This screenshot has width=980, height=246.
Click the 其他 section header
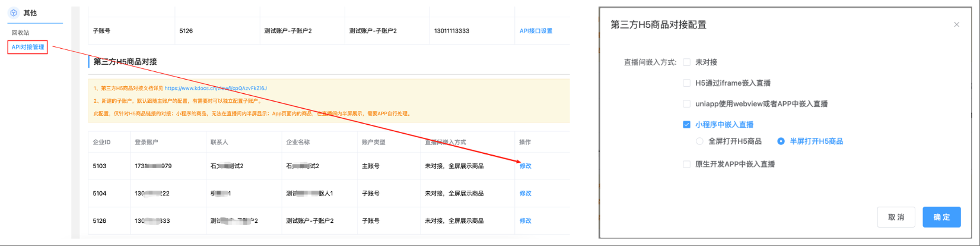tap(30, 12)
